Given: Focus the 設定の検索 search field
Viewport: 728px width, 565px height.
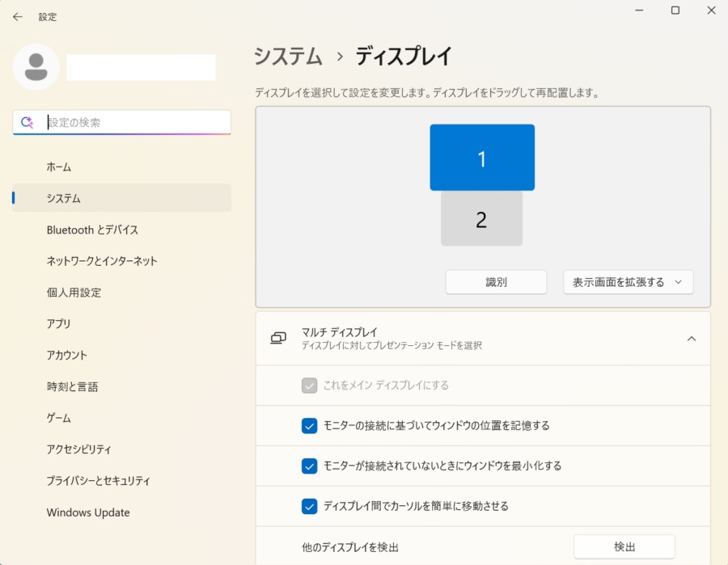Looking at the screenshot, I should tap(121, 123).
